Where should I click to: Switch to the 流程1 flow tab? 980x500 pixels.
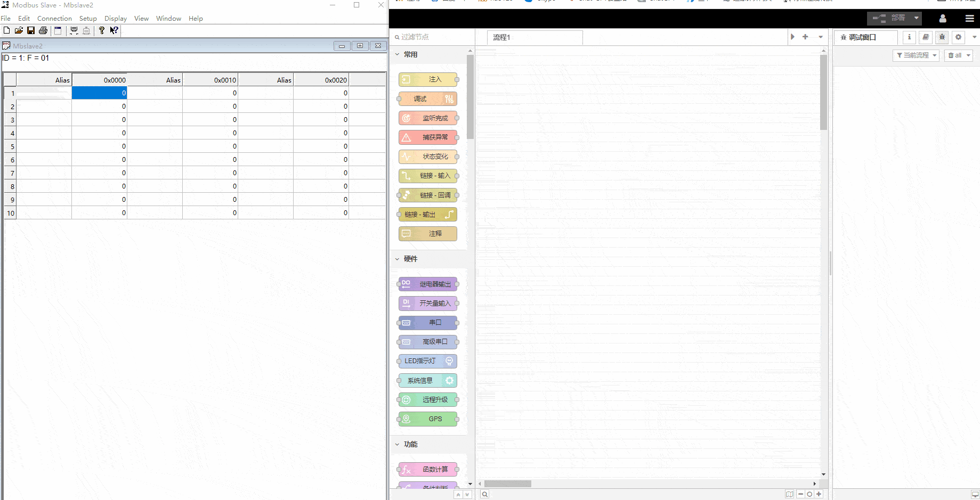[x=534, y=37]
